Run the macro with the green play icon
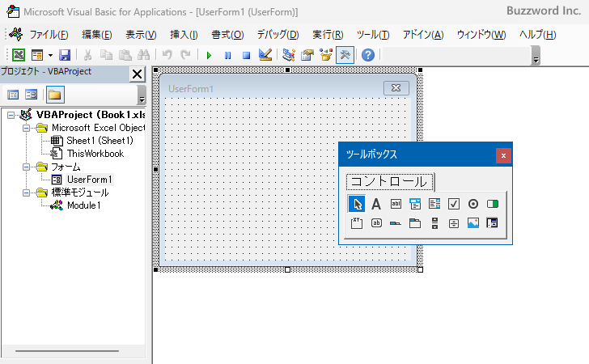Image resolution: width=589 pixels, height=364 pixels. point(210,56)
